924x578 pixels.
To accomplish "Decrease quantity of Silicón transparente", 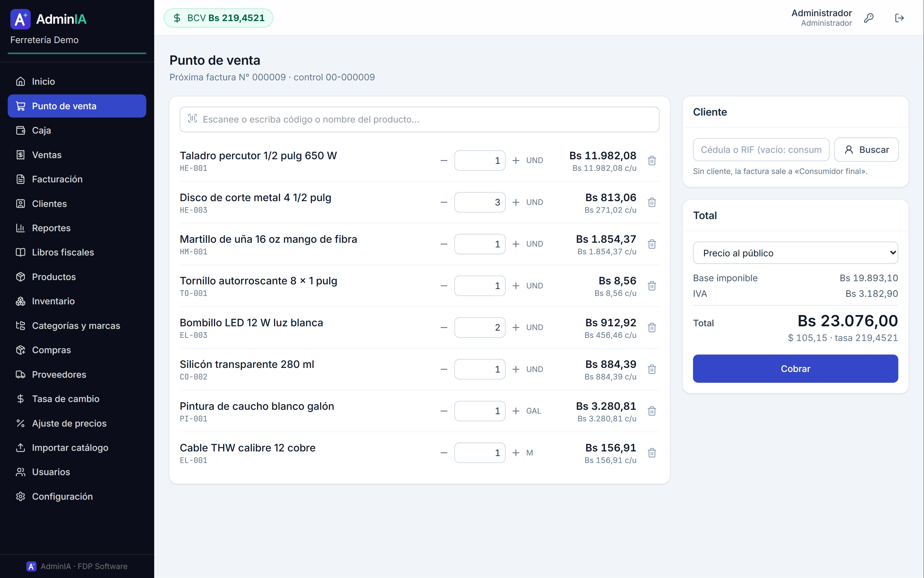I will [x=444, y=369].
